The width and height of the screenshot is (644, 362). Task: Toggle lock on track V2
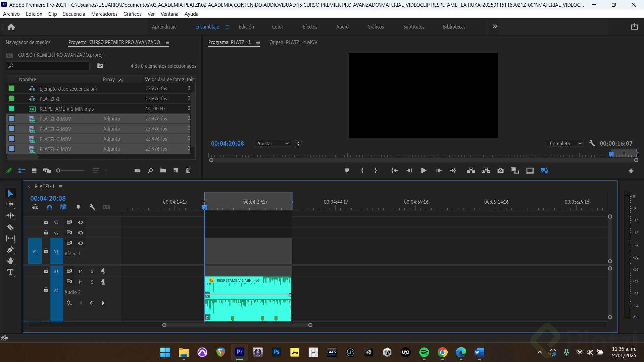[46, 232]
